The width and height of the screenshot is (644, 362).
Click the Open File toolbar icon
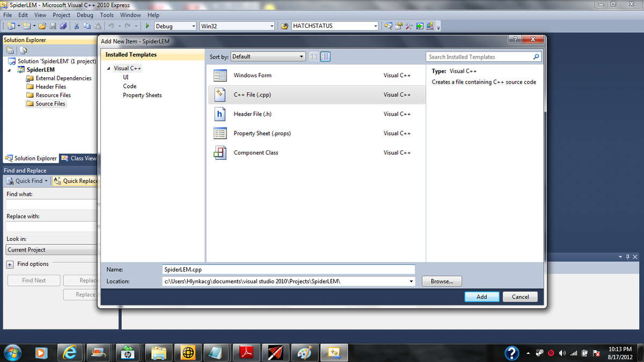coord(42,26)
